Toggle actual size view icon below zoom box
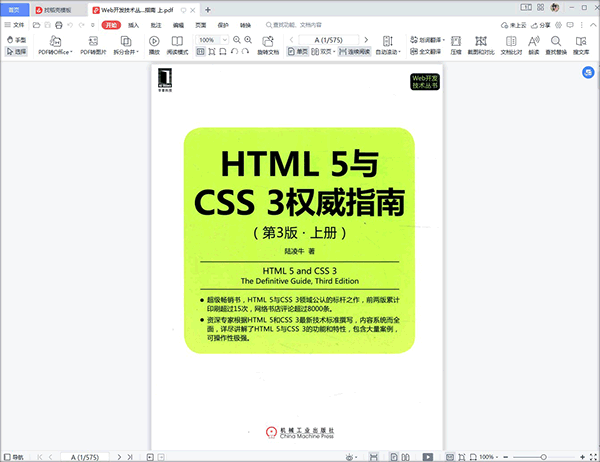This screenshot has height=462, width=600. [x=201, y=51]
